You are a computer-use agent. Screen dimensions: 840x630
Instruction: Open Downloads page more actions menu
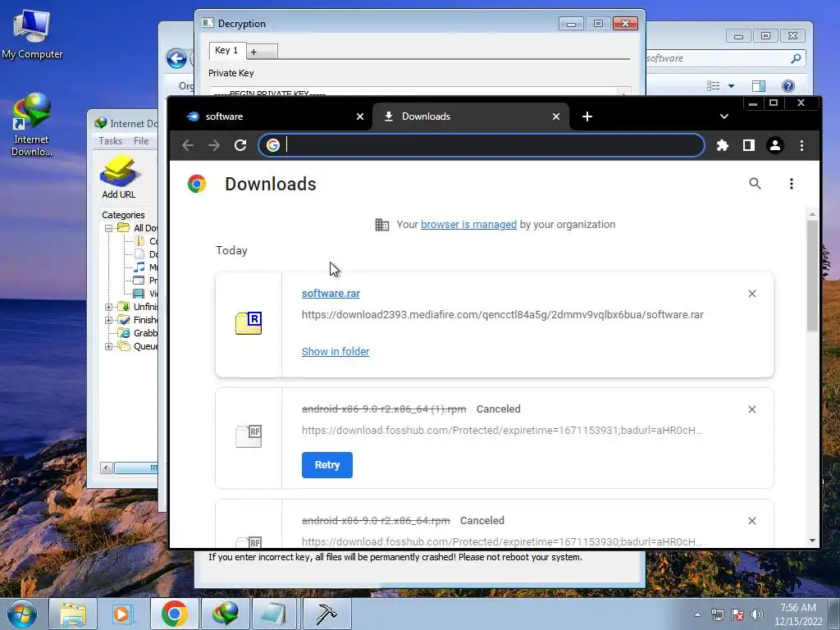(x=792, y=184)
